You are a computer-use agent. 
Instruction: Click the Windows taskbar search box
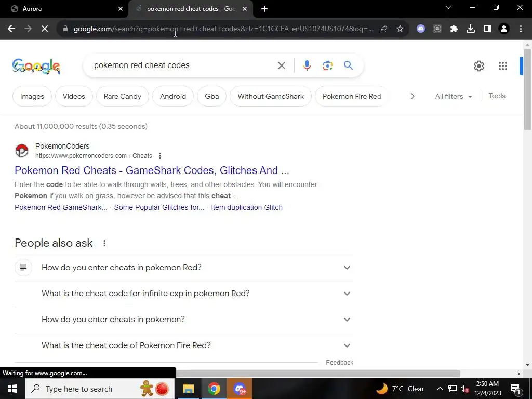click(x=100, y=389)
